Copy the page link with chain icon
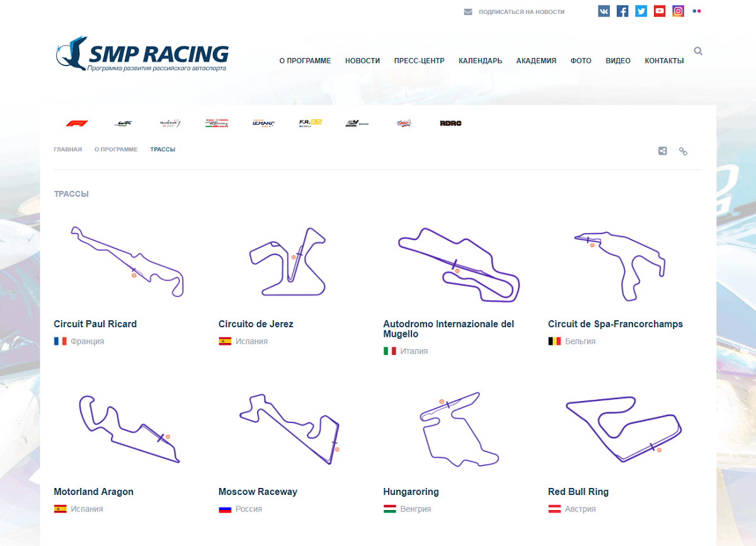 [683, 151]
